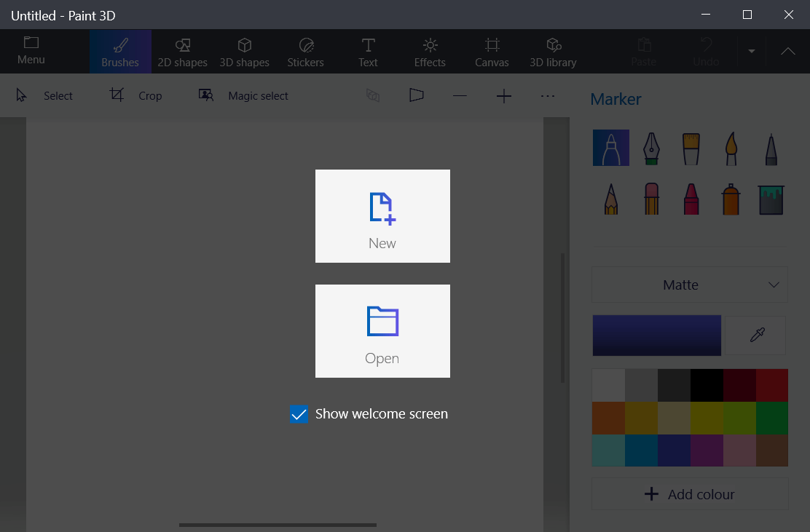
Task: Maximize the Paint 3D window
Action: (x=747, y=15)
